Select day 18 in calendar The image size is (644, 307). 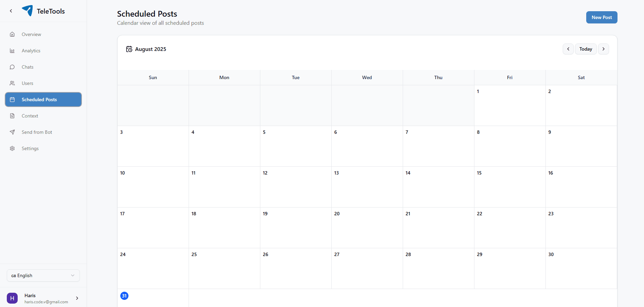[224, 228]
